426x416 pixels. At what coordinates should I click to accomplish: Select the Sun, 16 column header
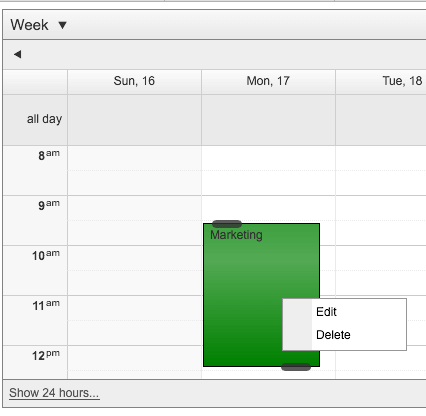click(134, 82)
